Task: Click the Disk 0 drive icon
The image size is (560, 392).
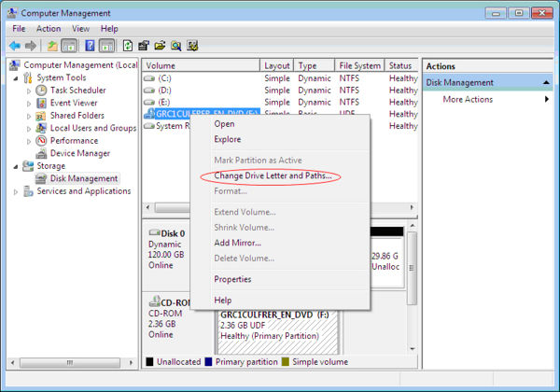Action: (154, 232)
